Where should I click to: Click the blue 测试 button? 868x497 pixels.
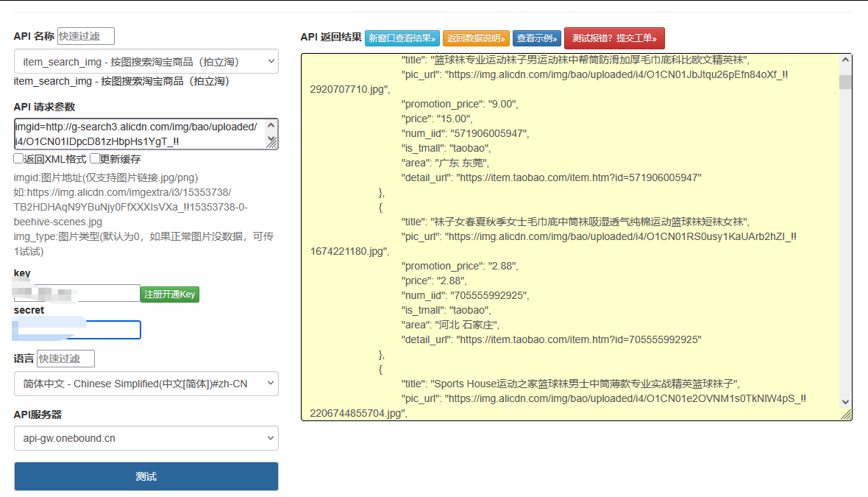146,476
